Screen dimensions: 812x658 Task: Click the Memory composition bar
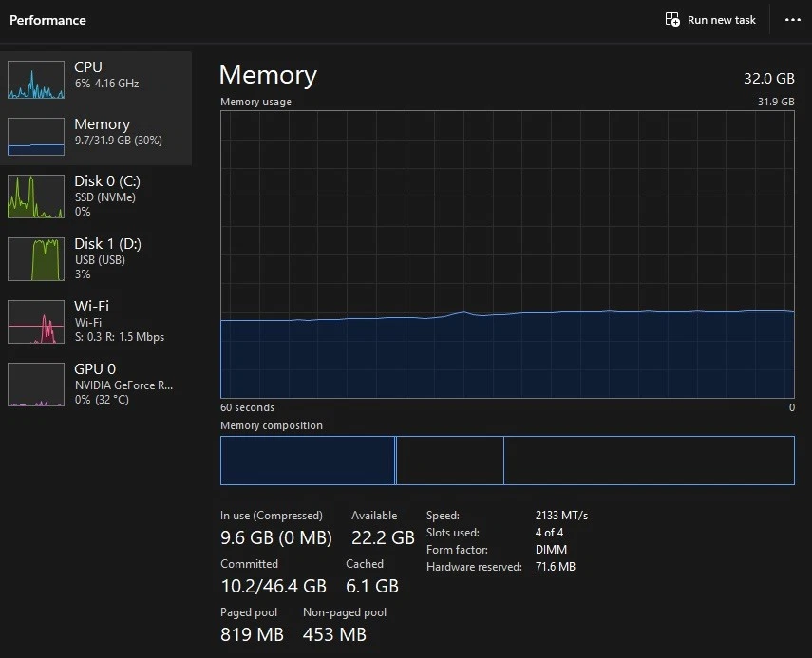(506, 460)
